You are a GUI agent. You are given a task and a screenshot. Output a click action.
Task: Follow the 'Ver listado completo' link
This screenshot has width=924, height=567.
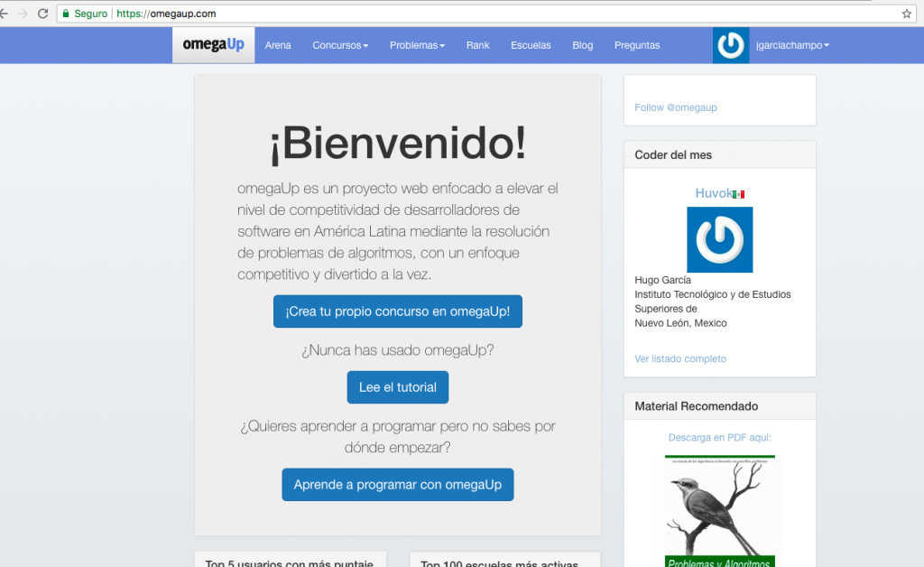[x=679, y=358]
